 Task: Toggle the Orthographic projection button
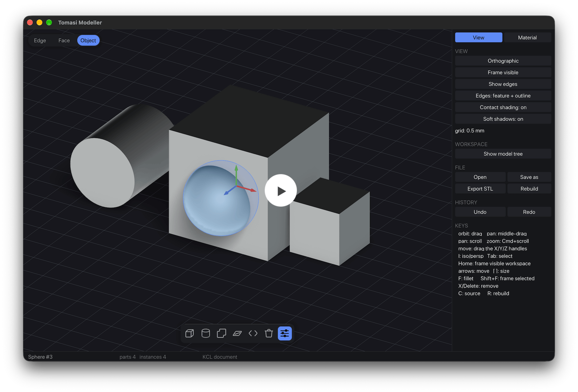point(503,61)
